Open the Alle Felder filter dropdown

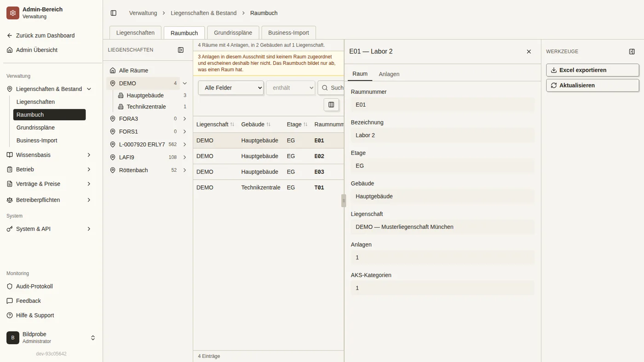pos(231,88)
